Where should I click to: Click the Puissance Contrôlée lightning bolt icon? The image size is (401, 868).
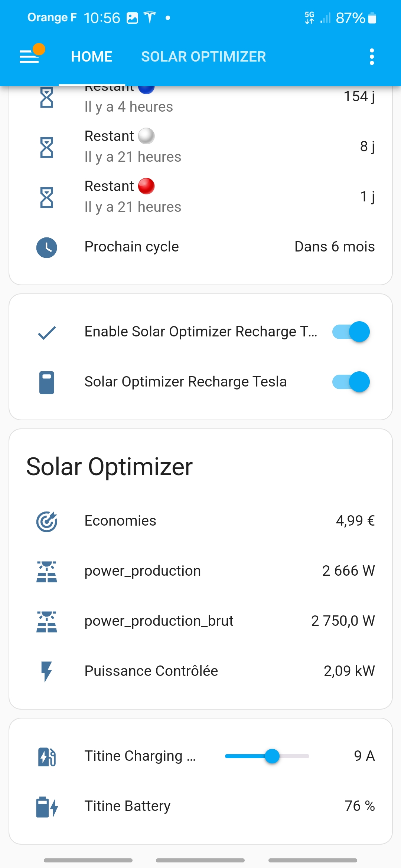(47, 671)
